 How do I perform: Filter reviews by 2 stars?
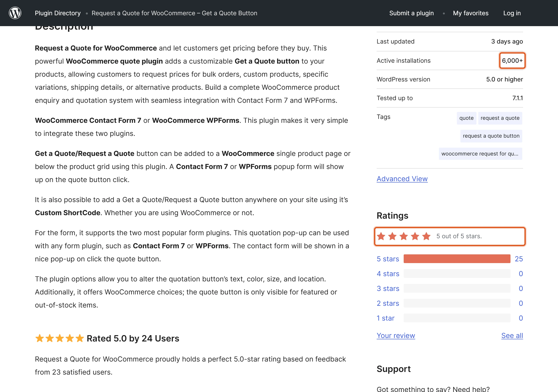(x=388, y=303)
